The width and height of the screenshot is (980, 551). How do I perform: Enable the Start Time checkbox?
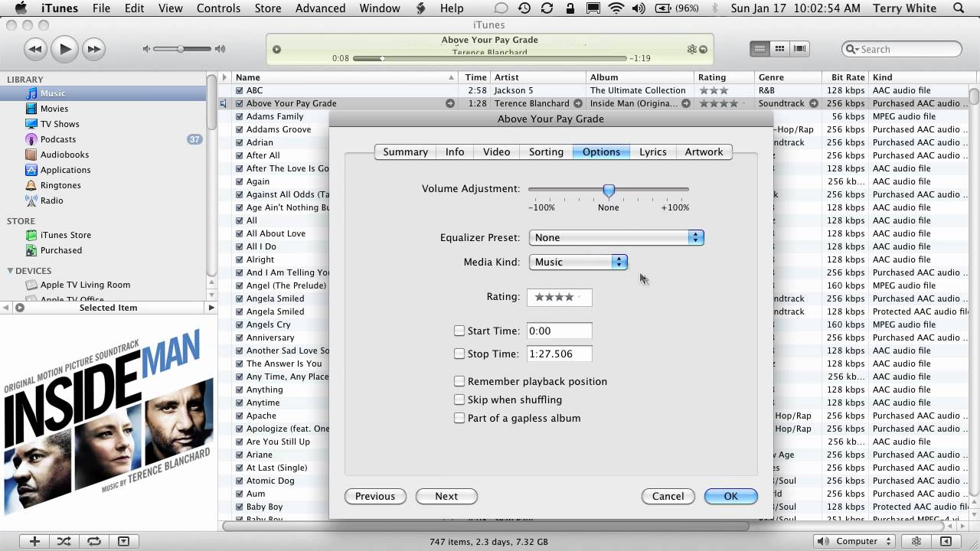pos(459,331)
